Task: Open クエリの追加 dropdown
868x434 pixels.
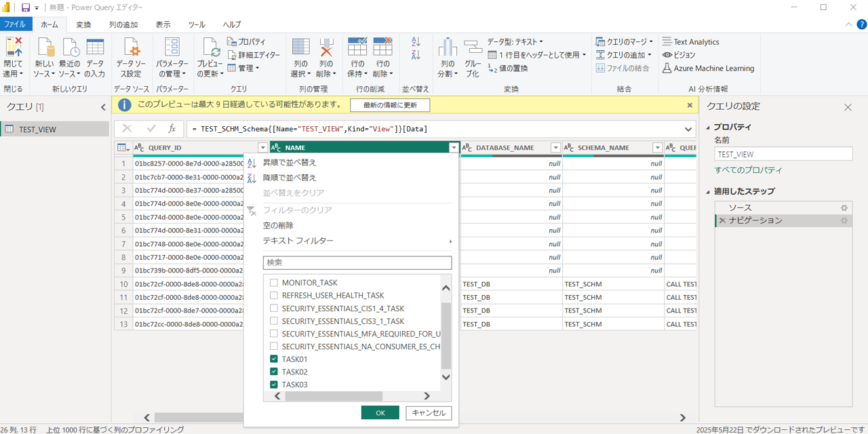Action: pyautogui.click(x=624, y=55)
